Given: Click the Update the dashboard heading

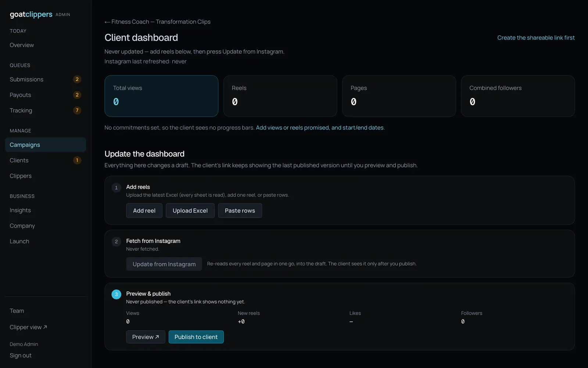Looking at the screenshot, I should (144, 154).
